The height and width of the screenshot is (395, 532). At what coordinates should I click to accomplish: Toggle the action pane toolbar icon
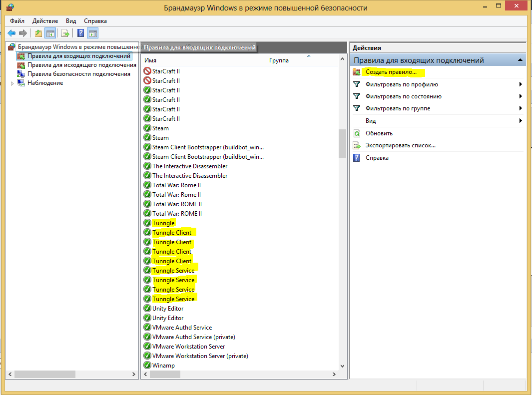tap(92, 33)
